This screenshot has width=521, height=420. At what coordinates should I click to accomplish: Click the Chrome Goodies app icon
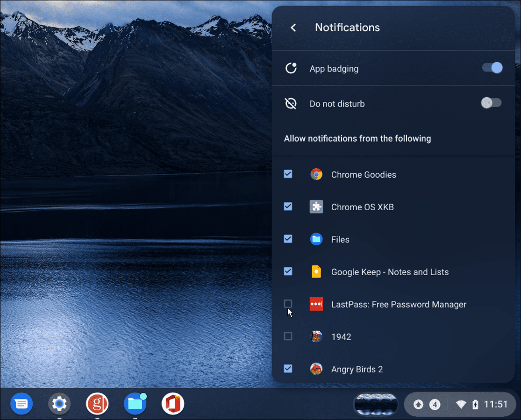(x=316, y=174)
